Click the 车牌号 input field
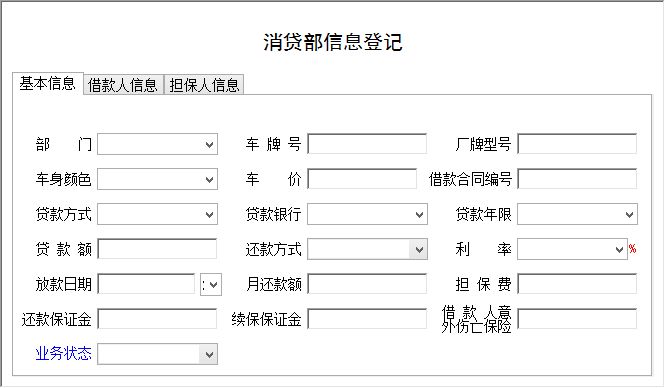The image size is (665, 388). [x=367, y=144]
